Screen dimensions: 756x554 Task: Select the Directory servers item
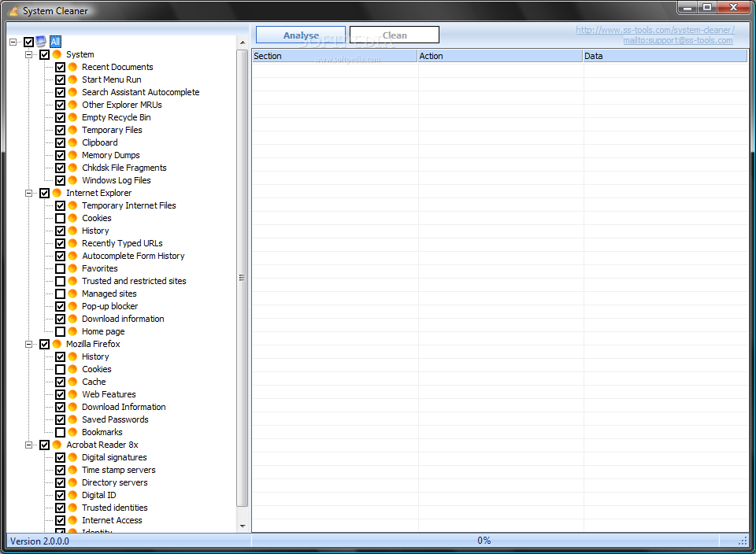[115, 482]
